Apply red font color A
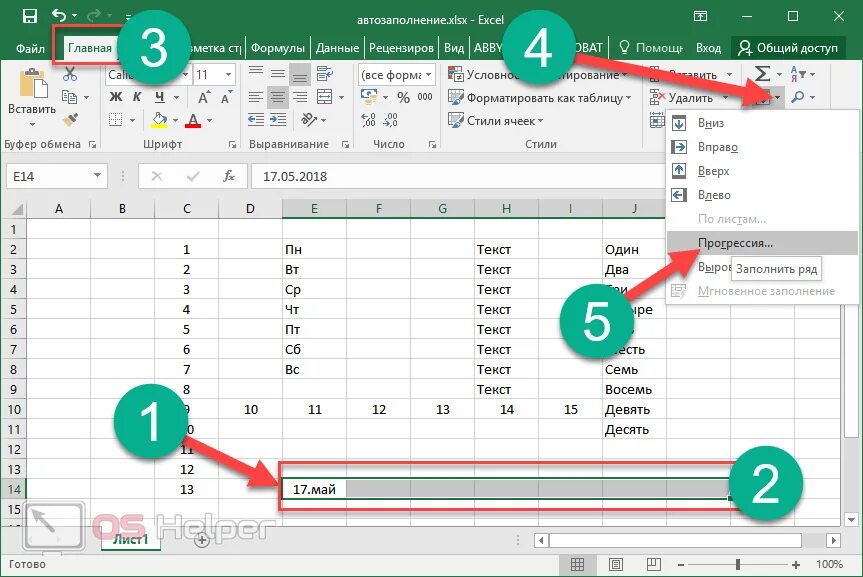 (193, 120)
